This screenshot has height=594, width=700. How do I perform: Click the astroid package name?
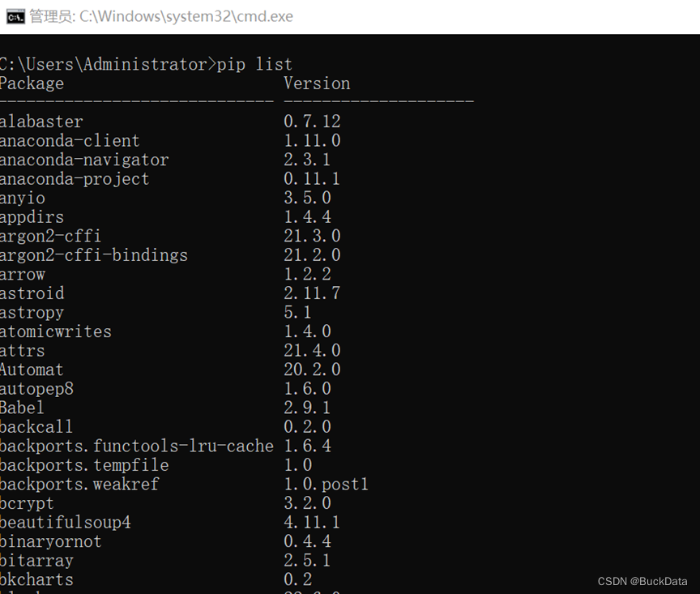coord(32,293)
